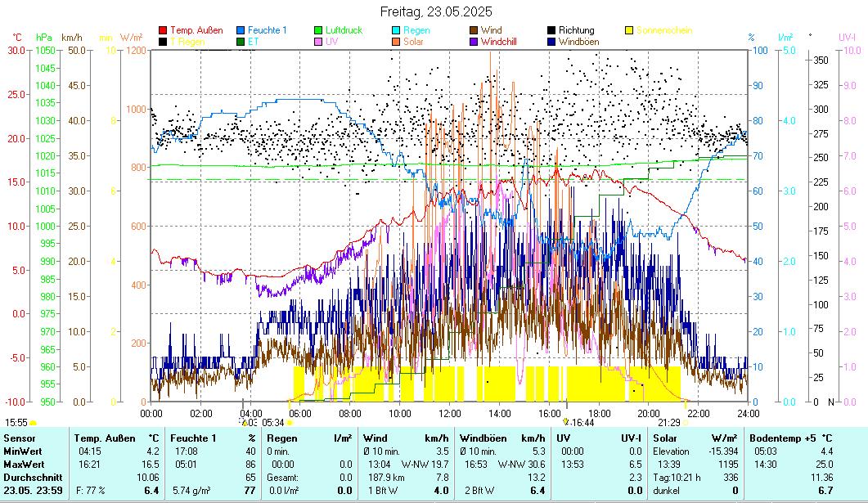Click the yellow Sonnenschein legend square
This screenshot has width=868, height=503.
click(630, 30)
